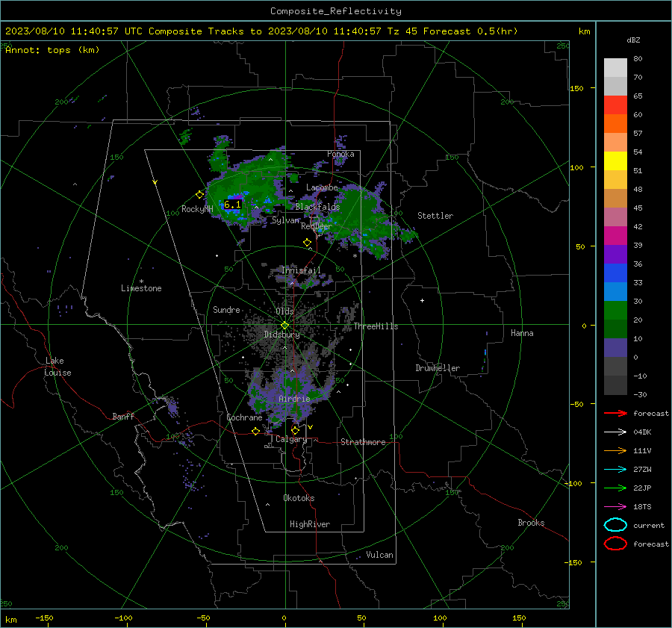Click the magenta storm core near the 6.1 label
The width and height of the screenshot is (672, 628).
click(236, 198)
